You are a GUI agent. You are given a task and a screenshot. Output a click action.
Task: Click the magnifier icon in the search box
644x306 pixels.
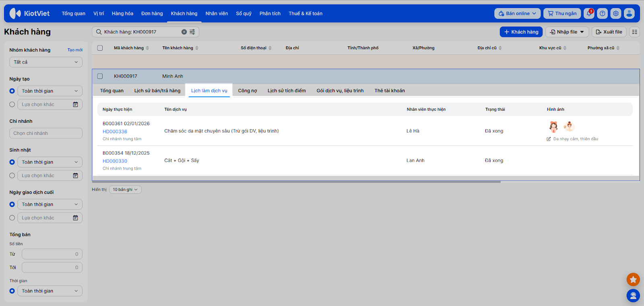click(x=99, y=32)
